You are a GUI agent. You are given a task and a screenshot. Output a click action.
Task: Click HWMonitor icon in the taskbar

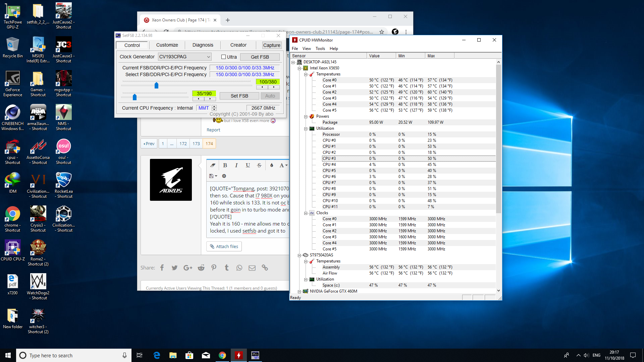click(x=238, y=355)
